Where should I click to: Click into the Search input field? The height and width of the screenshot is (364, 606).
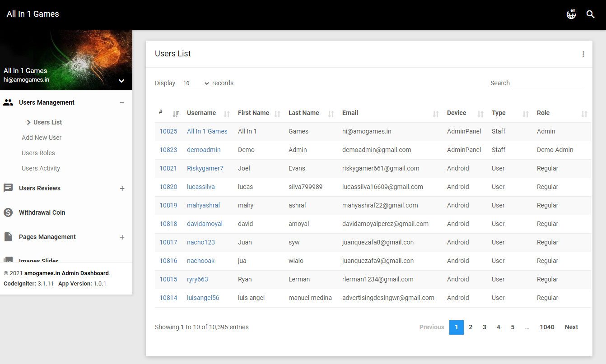point(548,83)
